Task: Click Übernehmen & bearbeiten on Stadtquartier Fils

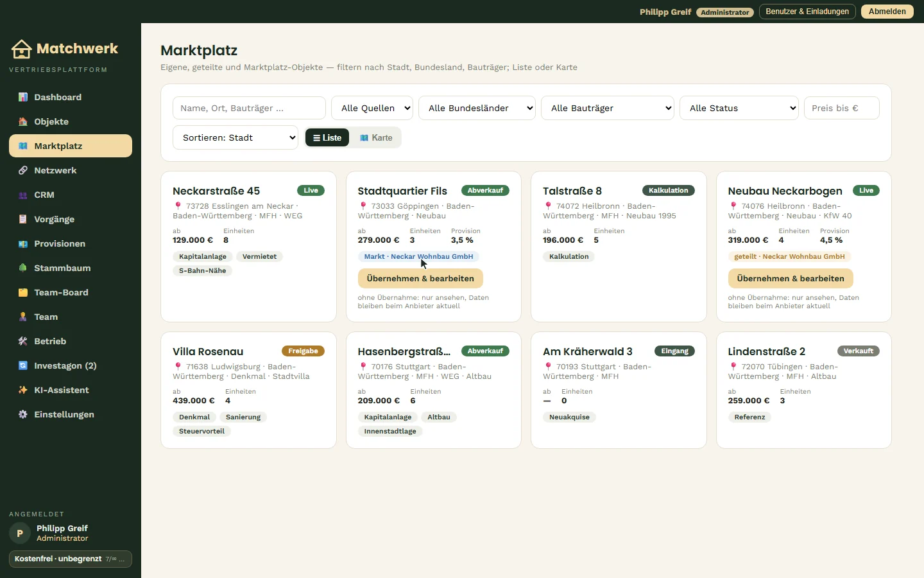Action: click(x=420, y=278)
